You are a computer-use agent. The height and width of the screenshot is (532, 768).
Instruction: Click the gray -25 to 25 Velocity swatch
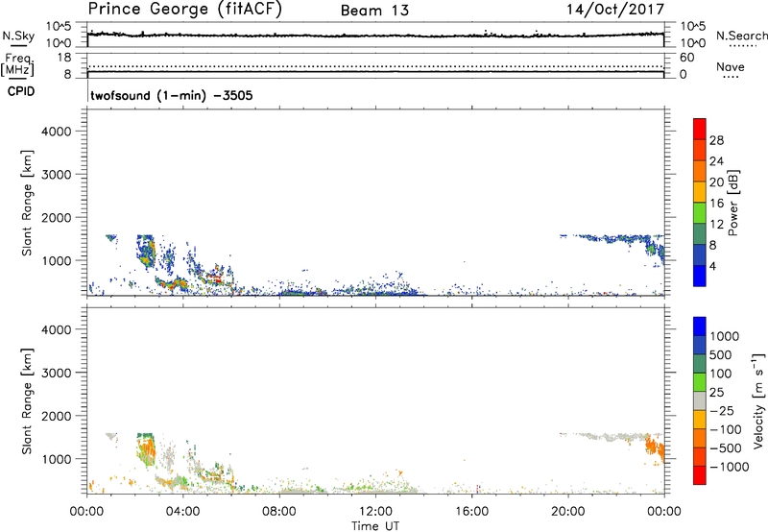coord(700,400)
